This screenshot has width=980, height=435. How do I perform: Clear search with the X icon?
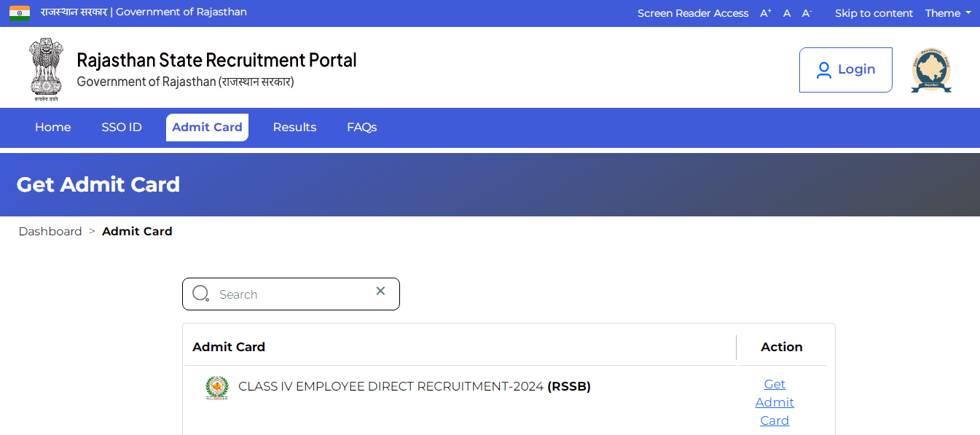coord(380,291)
